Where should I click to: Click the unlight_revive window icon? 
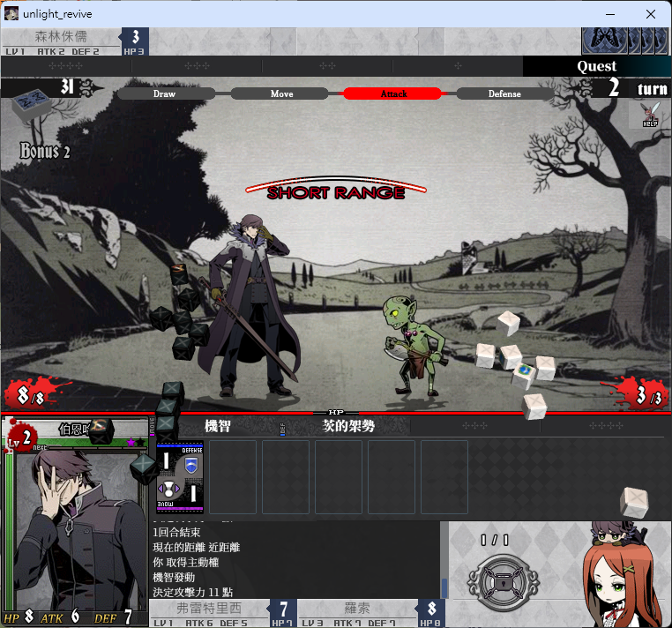(11, 14)
